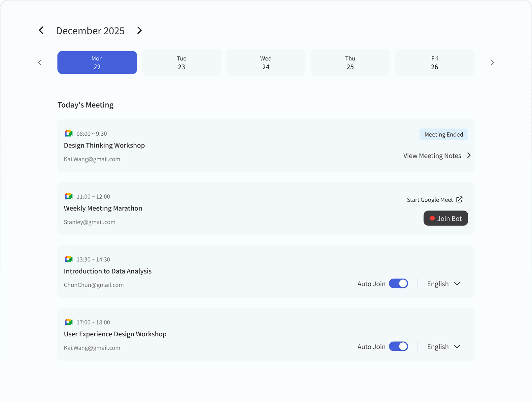Click the Google Meet icon on User Experience Design Workshop

[68, 322]
